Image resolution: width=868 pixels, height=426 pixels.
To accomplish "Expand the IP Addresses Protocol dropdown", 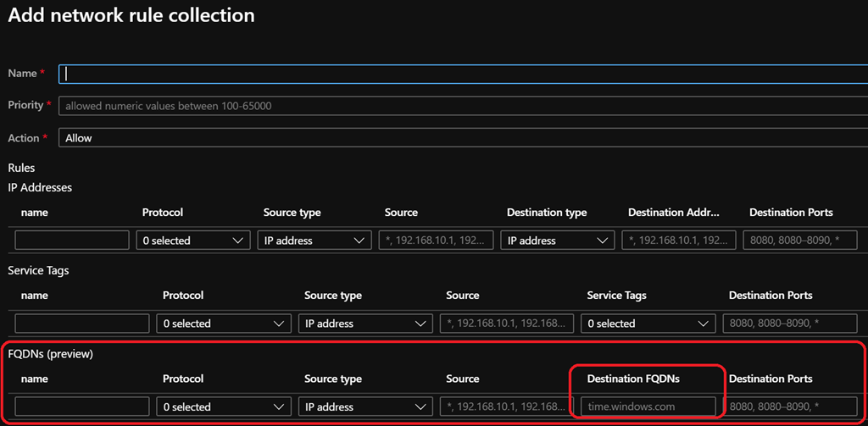I will 193,241.
